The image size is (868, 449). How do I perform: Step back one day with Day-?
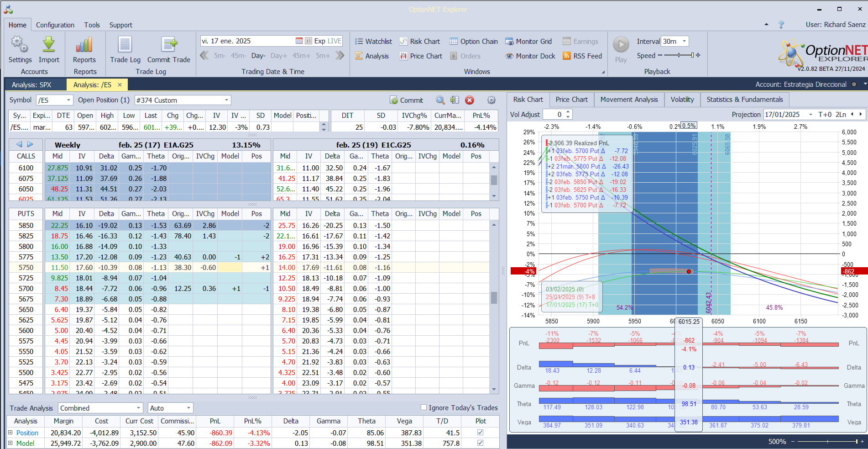(258, 56)
